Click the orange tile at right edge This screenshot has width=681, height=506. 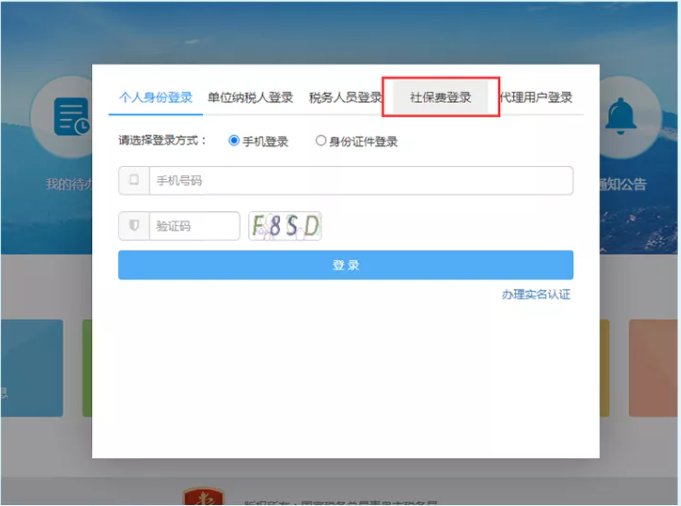click(x=652, y=368)
